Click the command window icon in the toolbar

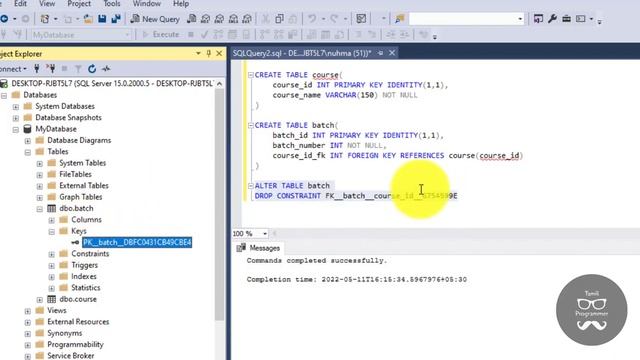580,19
